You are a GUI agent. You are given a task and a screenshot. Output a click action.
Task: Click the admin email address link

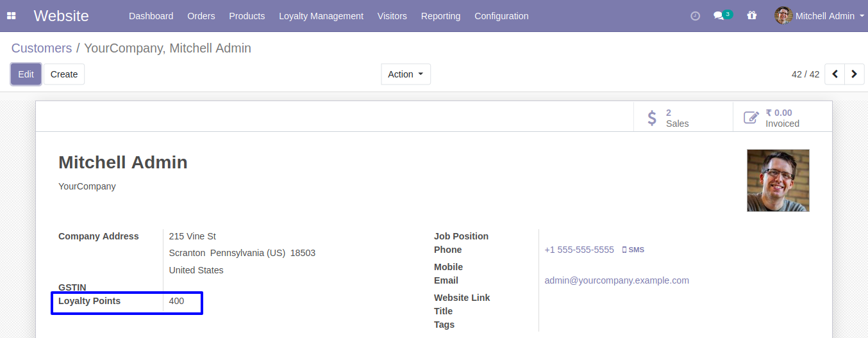617,280
